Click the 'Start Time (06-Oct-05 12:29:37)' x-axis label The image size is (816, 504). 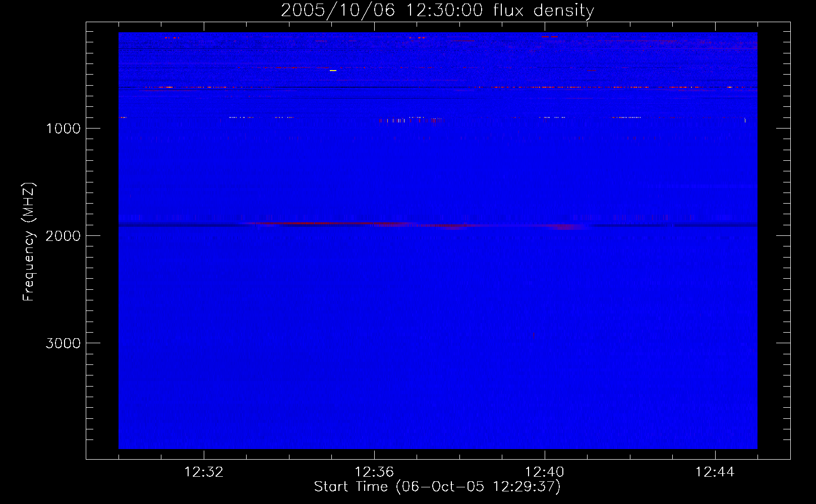(x=437, y=487)
